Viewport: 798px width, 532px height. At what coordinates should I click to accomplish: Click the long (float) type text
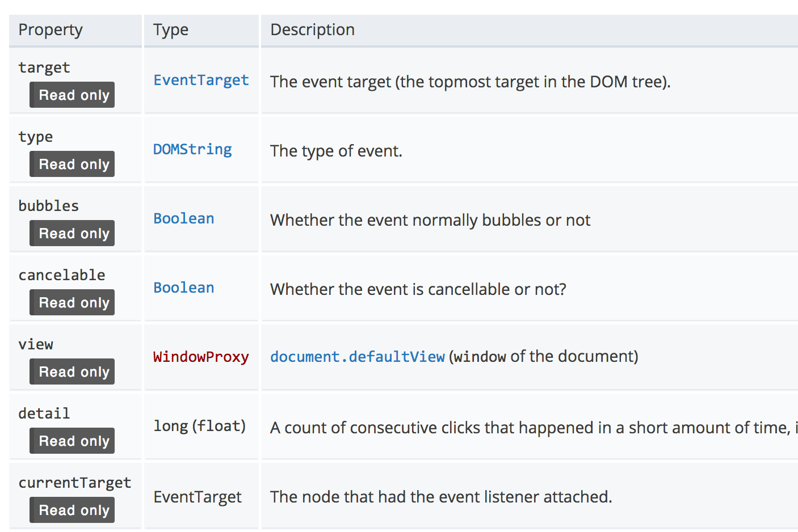point(199,426)
